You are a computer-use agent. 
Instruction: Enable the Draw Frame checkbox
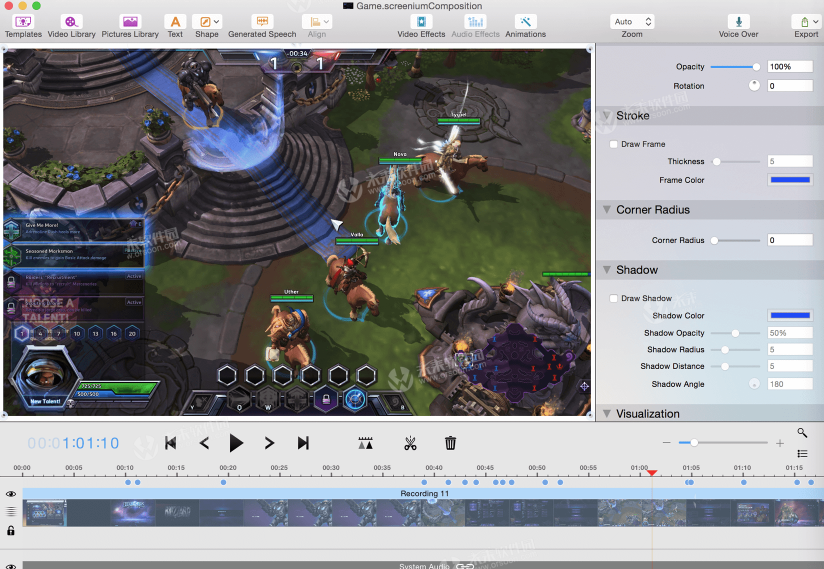pos(614,144)
